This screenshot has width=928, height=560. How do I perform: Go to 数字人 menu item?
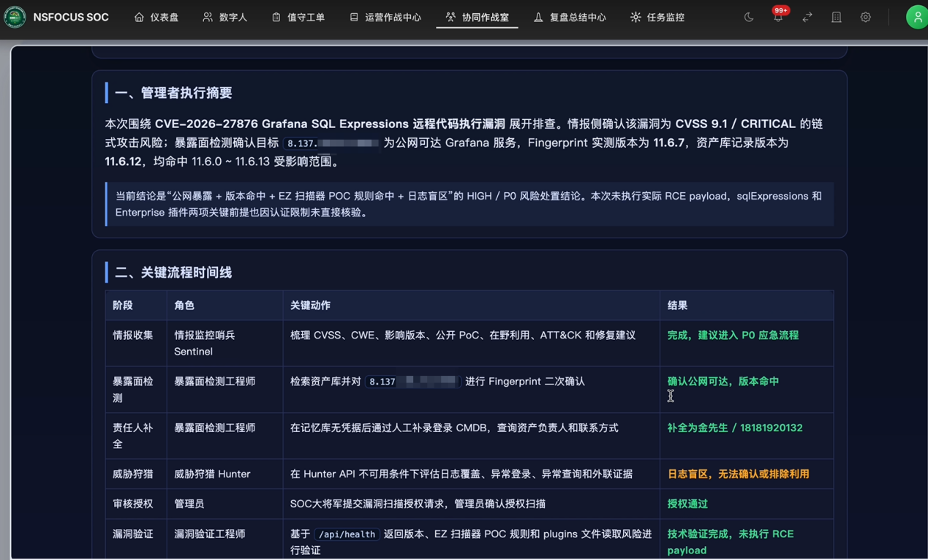[x=225, y=17]
